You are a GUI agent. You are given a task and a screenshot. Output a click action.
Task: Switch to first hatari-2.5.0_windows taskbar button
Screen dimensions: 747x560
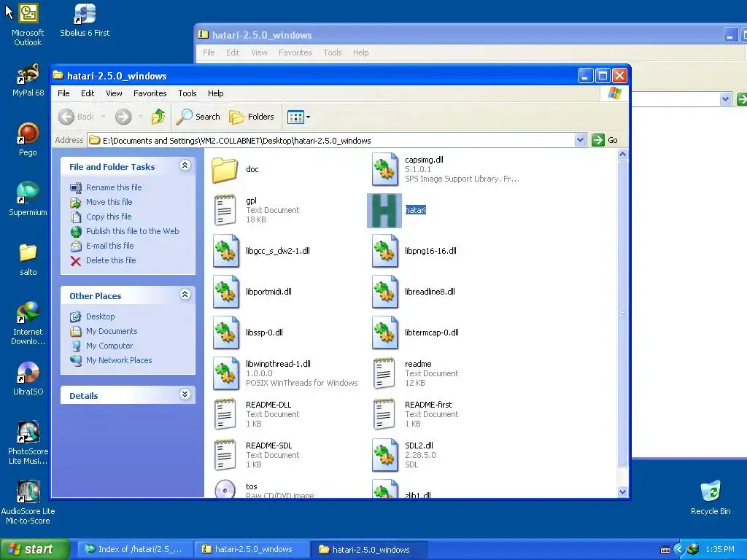tap(252, 550)
